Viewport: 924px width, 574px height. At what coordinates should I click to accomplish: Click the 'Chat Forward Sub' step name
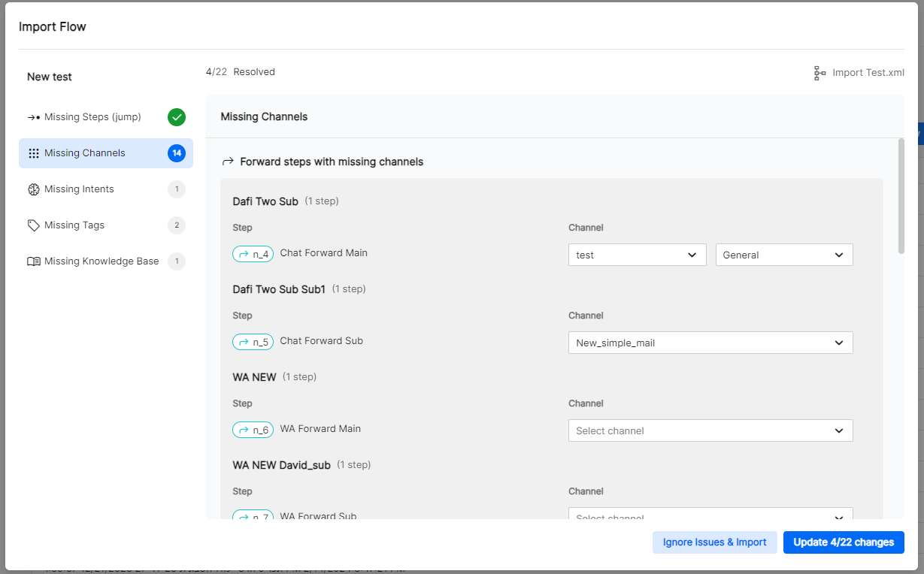pyautogui.click(x=322, y=341)
